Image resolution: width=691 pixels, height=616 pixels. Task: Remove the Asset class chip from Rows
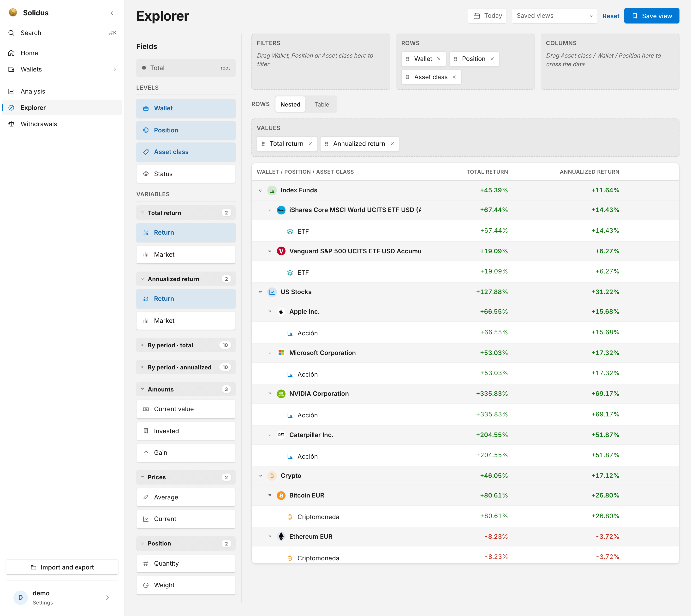pyautogui.click(x=454, y=77)
